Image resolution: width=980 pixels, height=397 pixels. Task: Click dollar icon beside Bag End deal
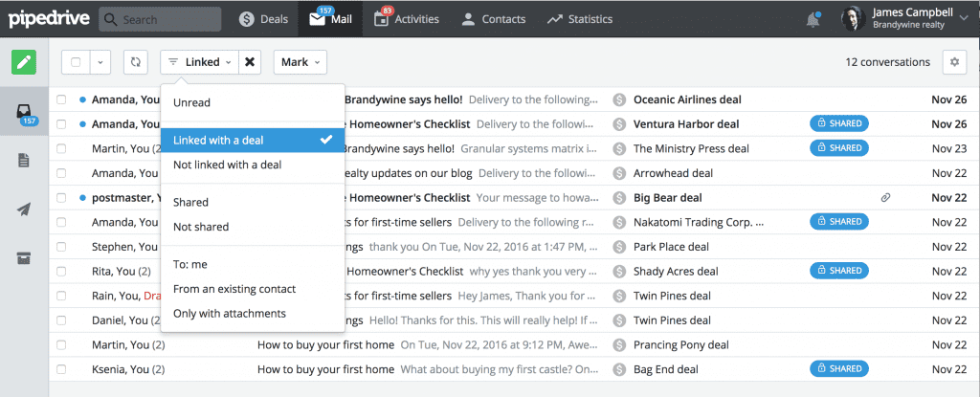[x=619, y=369]
